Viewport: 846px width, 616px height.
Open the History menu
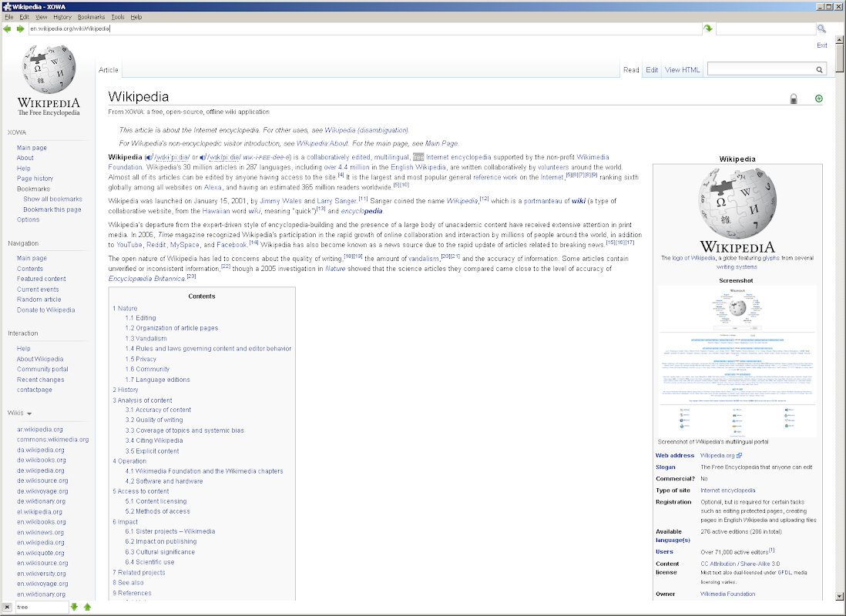62,17
